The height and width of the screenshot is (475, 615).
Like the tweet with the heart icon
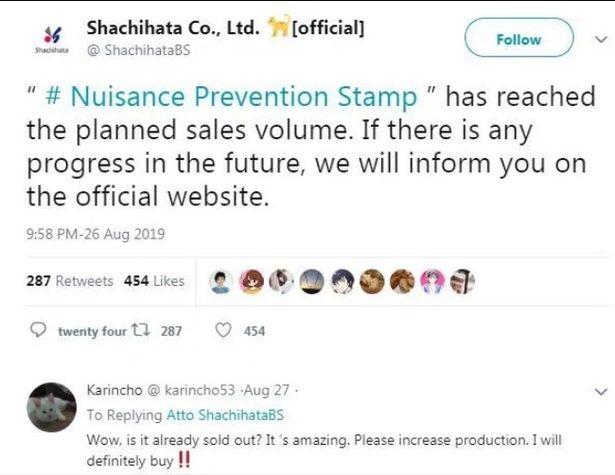pyautogui.click(x=223, y=330)
